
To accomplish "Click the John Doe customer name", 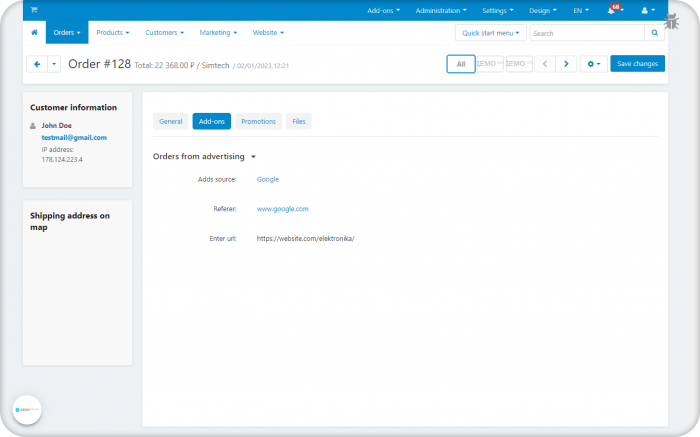I will point(56,125).
